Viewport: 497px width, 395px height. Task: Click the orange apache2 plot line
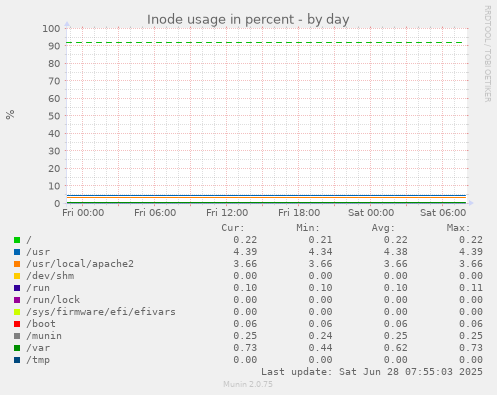266,197
